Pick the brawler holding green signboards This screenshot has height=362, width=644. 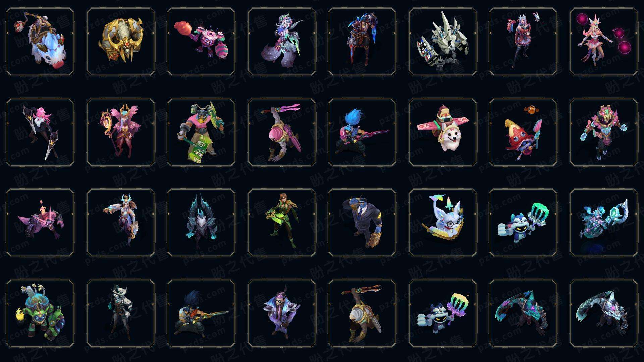[201, 132]
